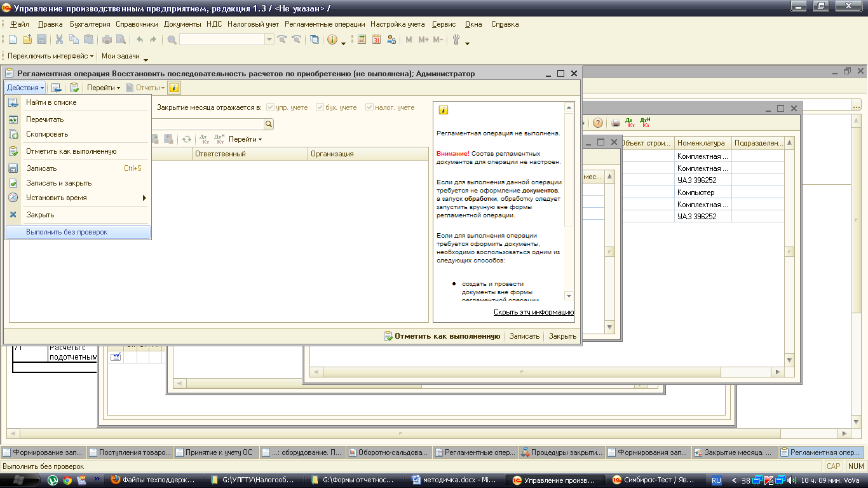Screen dimensions: 868x488
Task: Click the методичка.docx taskbar button
Action: [455, 480]
